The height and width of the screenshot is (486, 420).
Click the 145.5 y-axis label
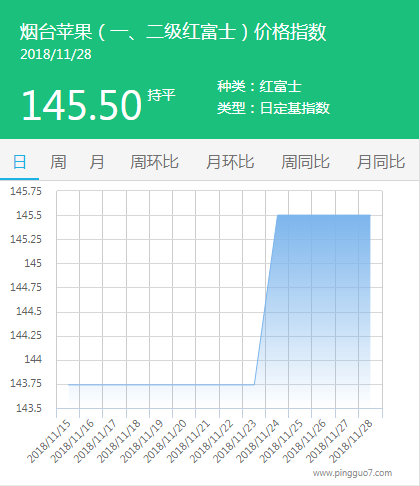29,215
